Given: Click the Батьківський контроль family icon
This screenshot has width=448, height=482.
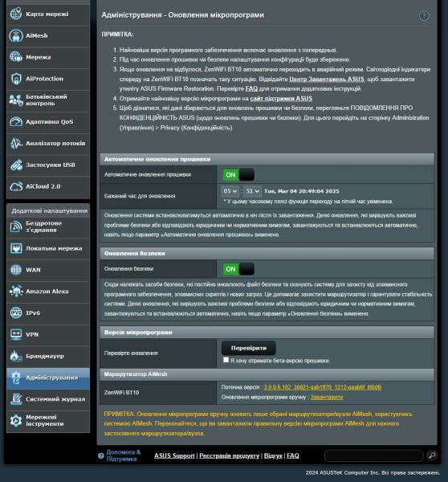Looking at the screenshot, I should pos(16,100).
